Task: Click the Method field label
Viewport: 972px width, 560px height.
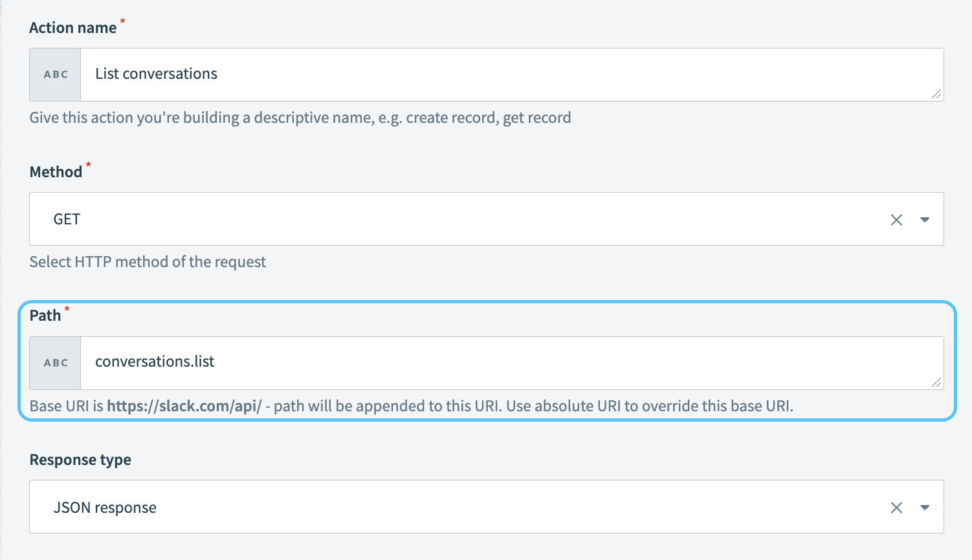Action: coord(54,171)
